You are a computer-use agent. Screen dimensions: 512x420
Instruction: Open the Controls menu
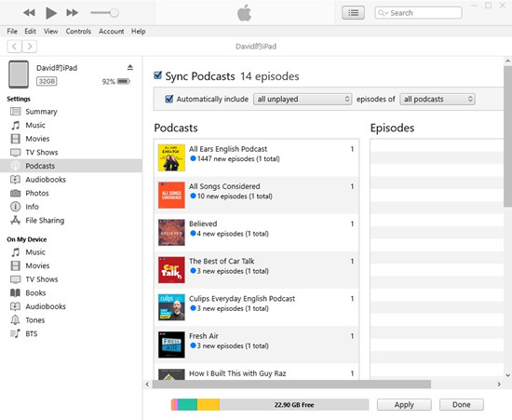point(78,32)
